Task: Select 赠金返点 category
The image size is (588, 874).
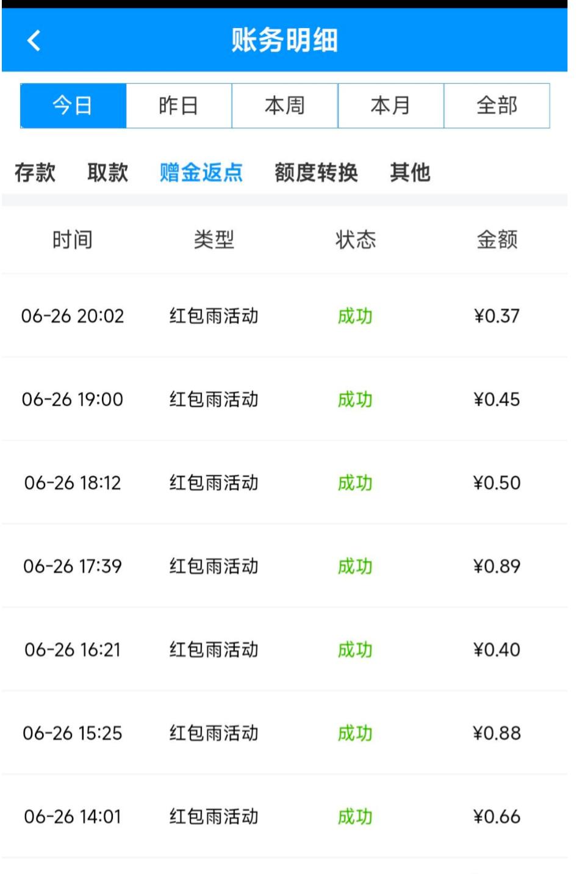Action: pos(201,173)
